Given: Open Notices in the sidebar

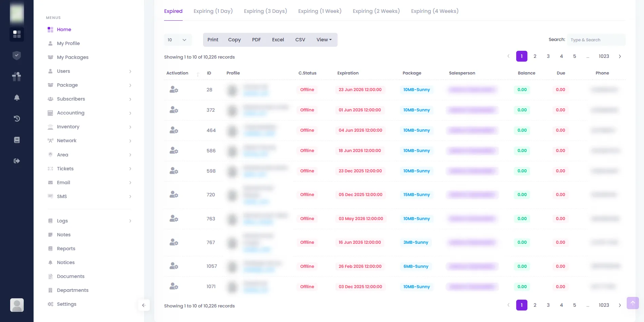Looking at the screenshot, I should (66, 262).
